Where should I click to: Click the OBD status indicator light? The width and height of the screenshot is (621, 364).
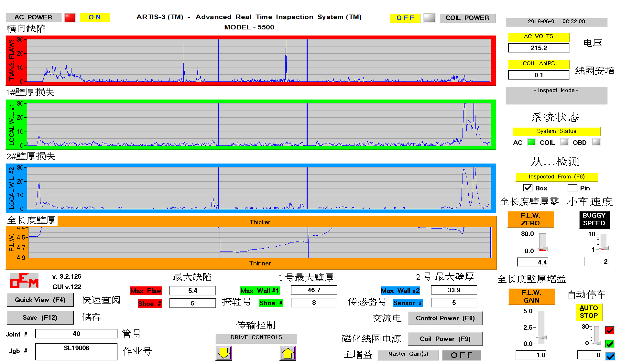pyautogui.click(x=596, y=142)
